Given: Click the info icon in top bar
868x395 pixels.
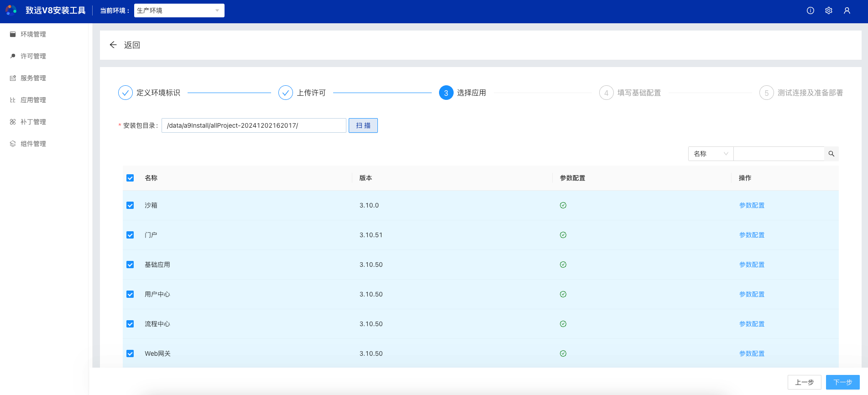Looking at the screenshot, I should (x=810, y=10).
